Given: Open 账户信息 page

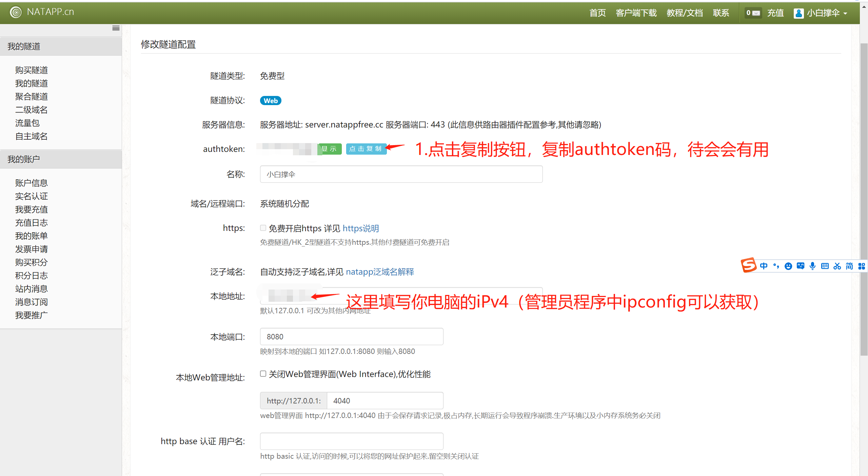Looking at the screenshot, I should click(32, 183).
